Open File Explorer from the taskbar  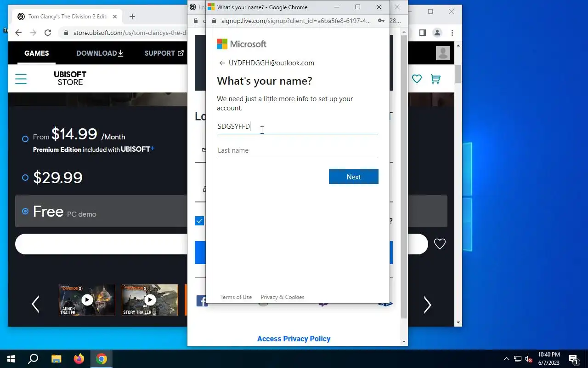click(x=56, y=359)
